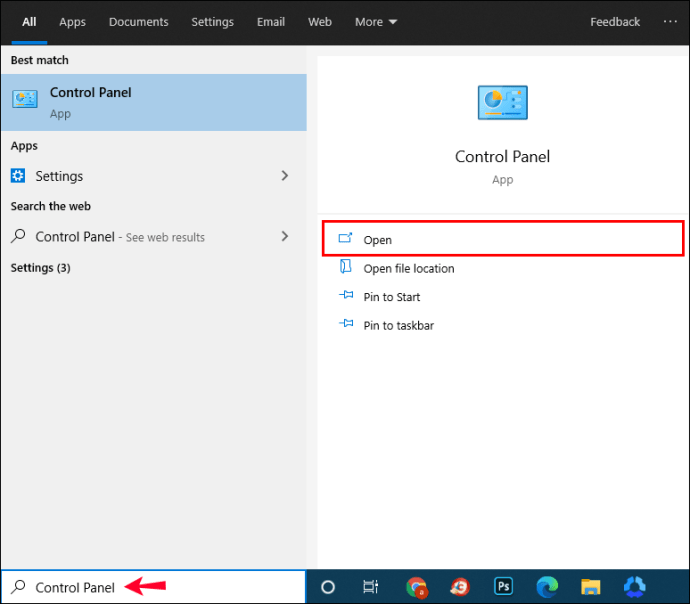Click the Control Panel icon in preview pane
This screenshot has height=604, width=690.
(x=502, y=103)
